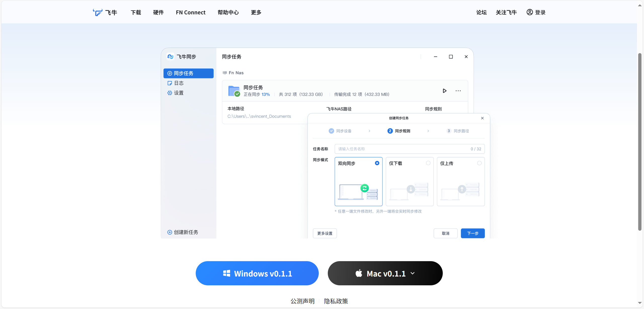Expand the Mac version dropdown chevron

click(x=413, y=273)
